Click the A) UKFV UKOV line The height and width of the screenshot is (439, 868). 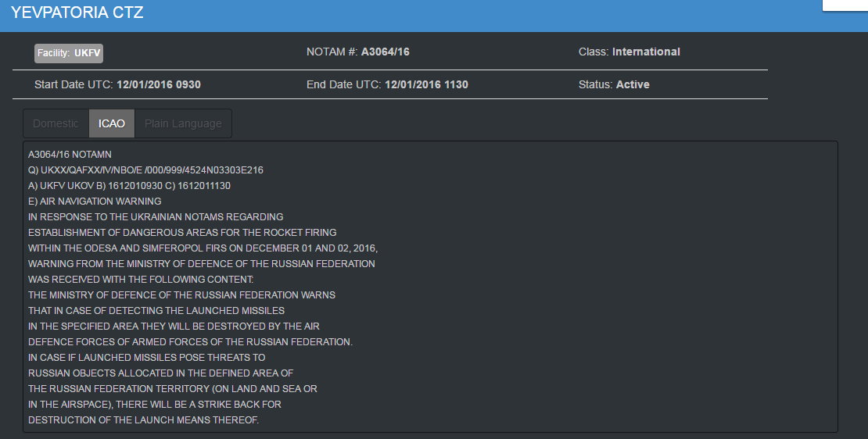coord(129,186)
